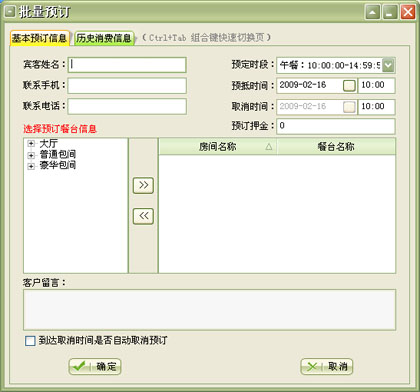Click the 宾客姓名 input field
Viewport: 420px width, 392px height.
point(127,65)
